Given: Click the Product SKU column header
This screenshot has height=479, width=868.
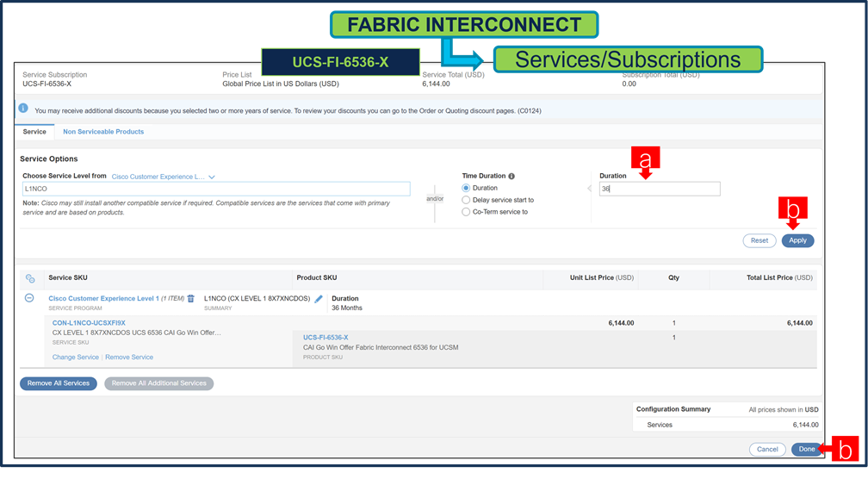Looking at the screenshot, I should pos(317,278).
